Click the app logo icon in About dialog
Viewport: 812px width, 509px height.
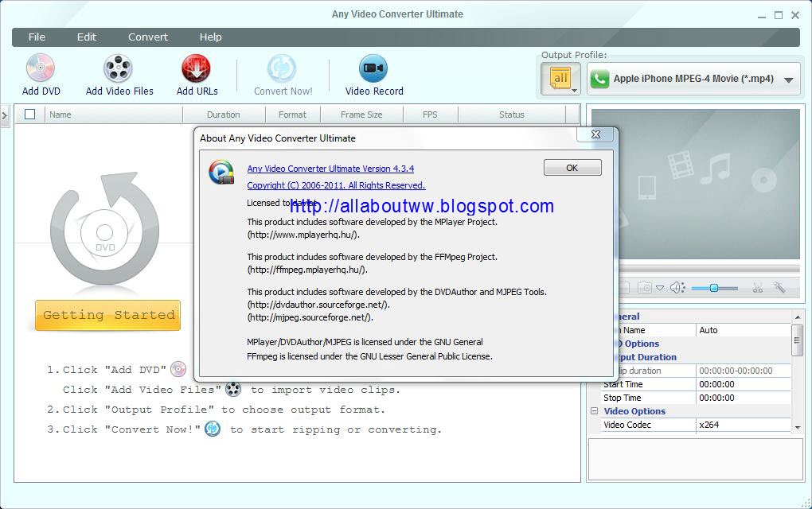[221, 173]
